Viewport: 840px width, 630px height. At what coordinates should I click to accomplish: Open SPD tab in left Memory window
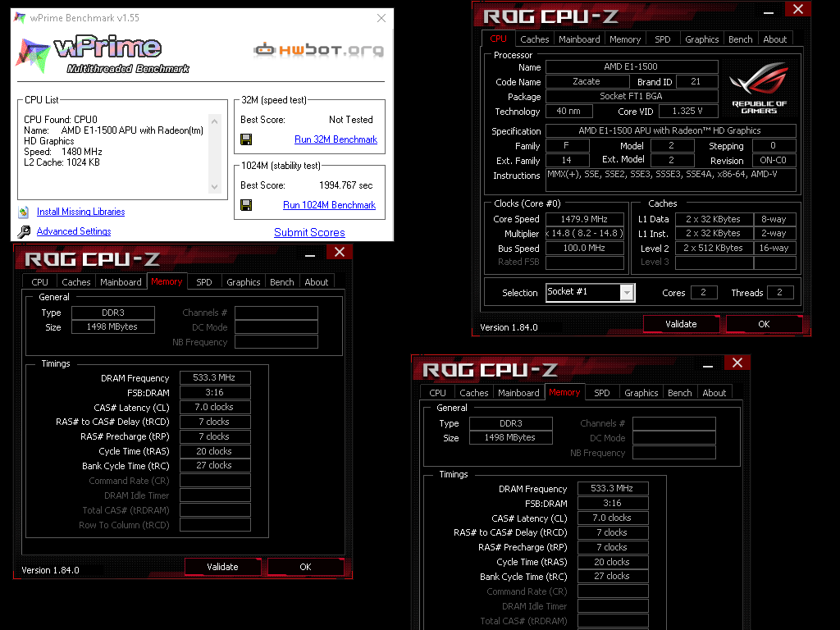[x=204, y=282]
